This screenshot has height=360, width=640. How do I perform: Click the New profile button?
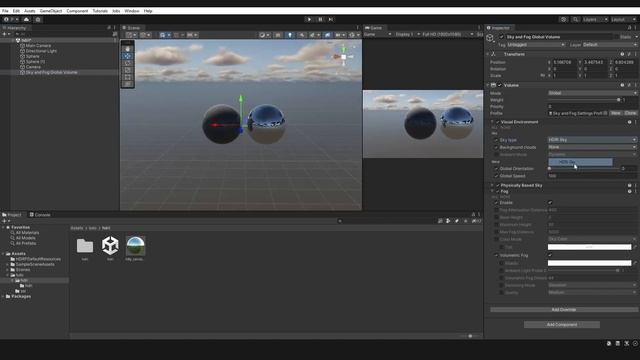click(616, 113)
